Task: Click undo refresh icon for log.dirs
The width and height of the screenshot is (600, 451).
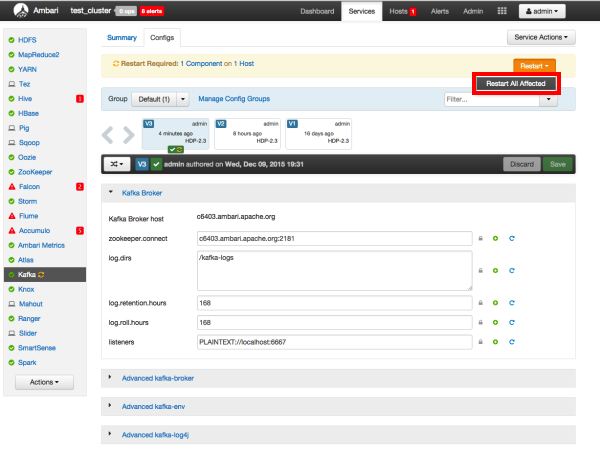Action: click(512, 270)
